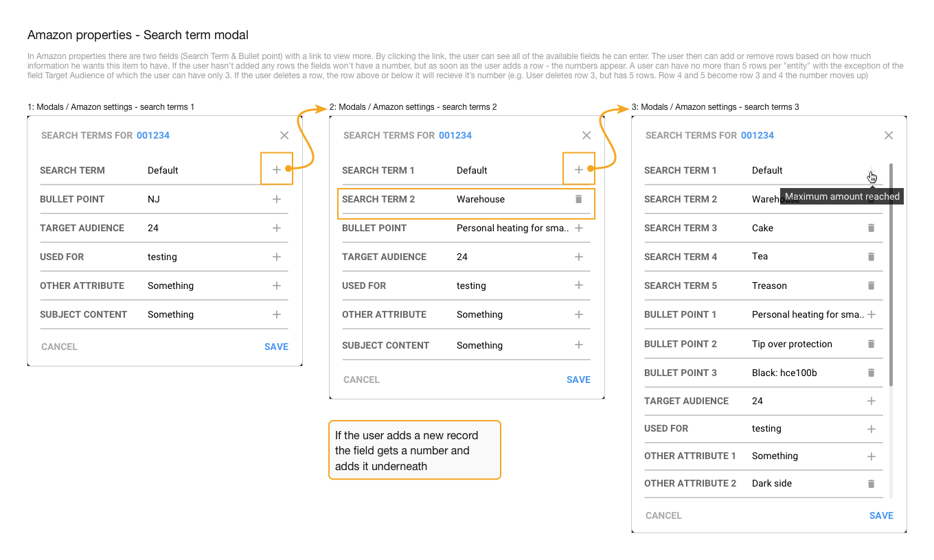Viewport: 934px width, 560px height.
Task: Edit Used For value testing in search terms 2 modal
Action: 471,285
